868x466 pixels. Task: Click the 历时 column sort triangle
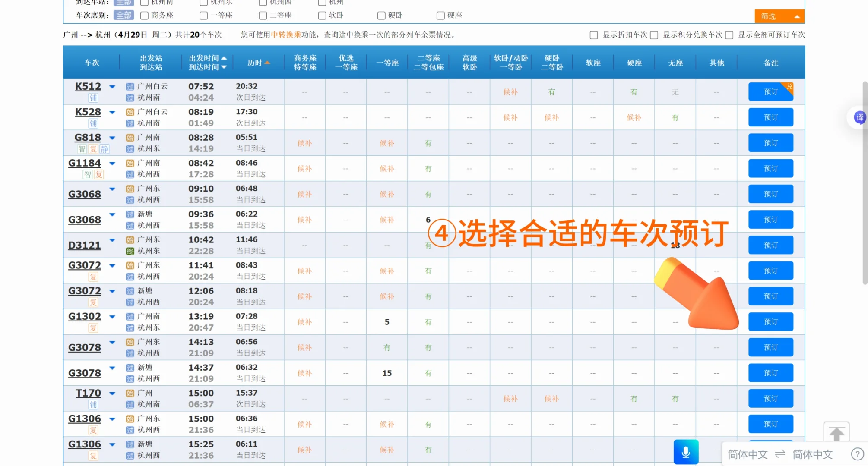click(268, 62)
